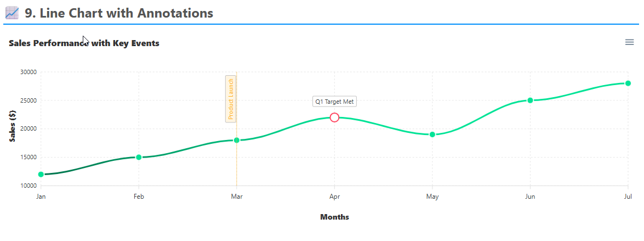Click the Sales ($) y-axis title

(x=12, y=126)
